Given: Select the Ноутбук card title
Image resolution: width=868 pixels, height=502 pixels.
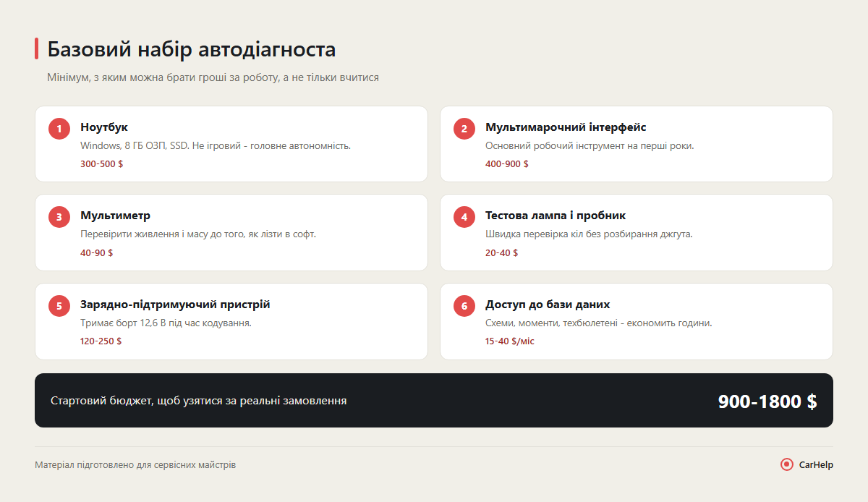Looking at the screenshot, I should click(x=104, y=127).
